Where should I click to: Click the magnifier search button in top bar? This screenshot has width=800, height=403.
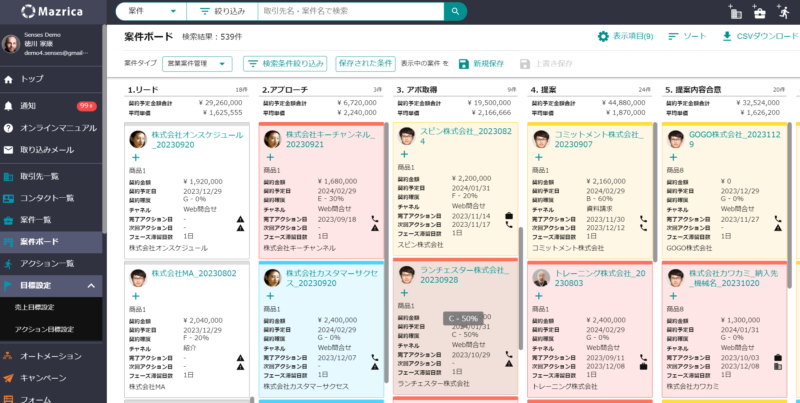tap(456, 11)
